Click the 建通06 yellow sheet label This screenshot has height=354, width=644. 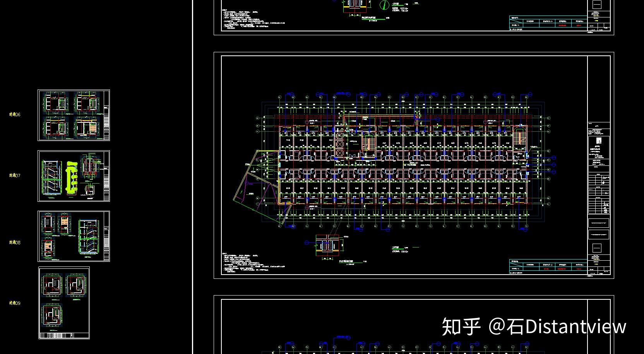pyautogui.click(x=15, y=115)
